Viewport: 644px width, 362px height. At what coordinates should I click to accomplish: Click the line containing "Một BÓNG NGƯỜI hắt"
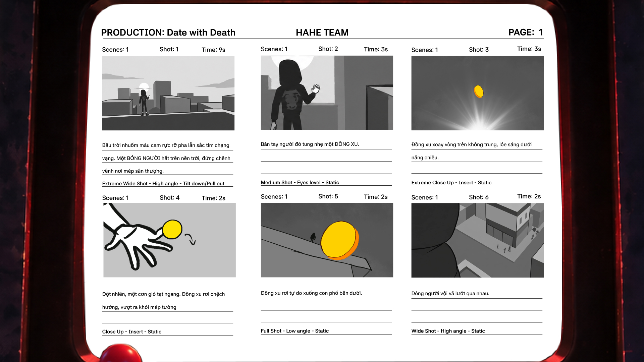click(x=166, y=158)
